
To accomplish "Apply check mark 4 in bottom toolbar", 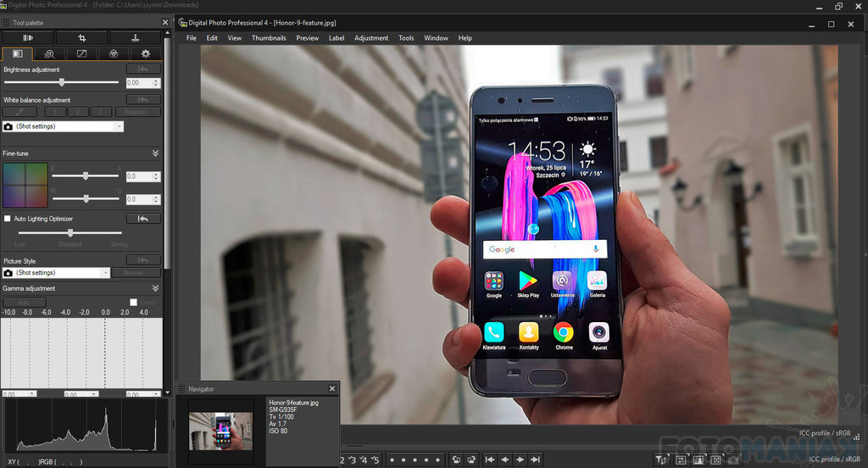I will (364, 460).
